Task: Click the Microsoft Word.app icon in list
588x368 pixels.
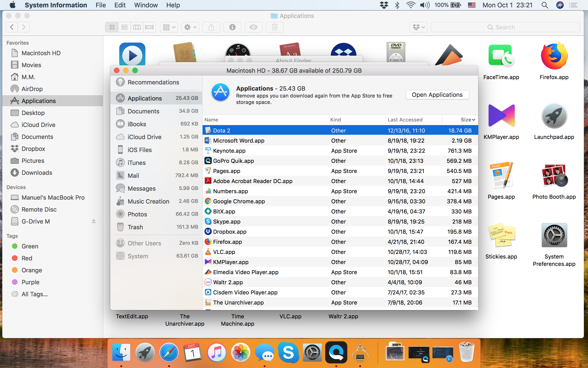Action: point(208,141)
